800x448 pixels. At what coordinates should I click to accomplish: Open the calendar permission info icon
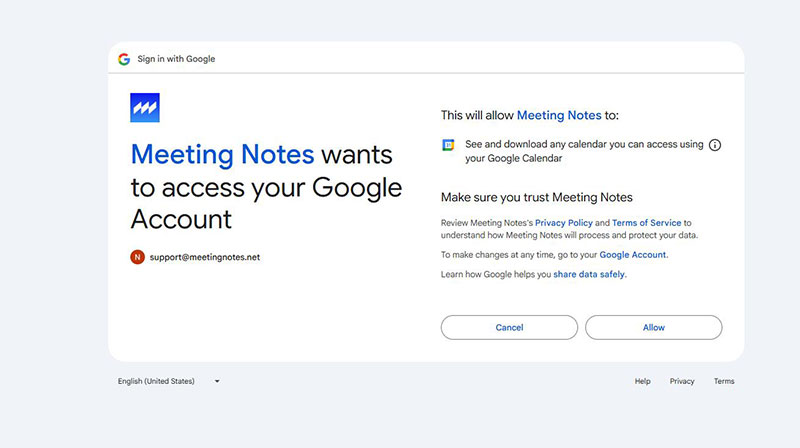tap(714, 145)
